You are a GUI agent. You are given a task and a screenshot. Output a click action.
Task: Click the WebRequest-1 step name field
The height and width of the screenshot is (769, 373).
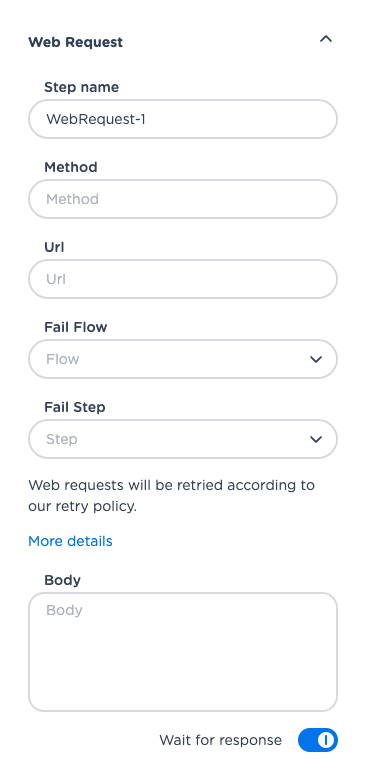(183, 119)
